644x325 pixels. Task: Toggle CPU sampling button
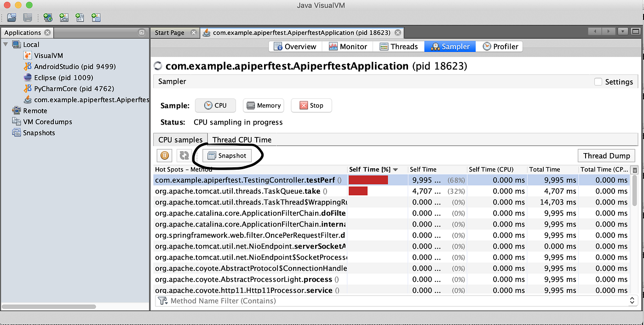click(215, 105)
